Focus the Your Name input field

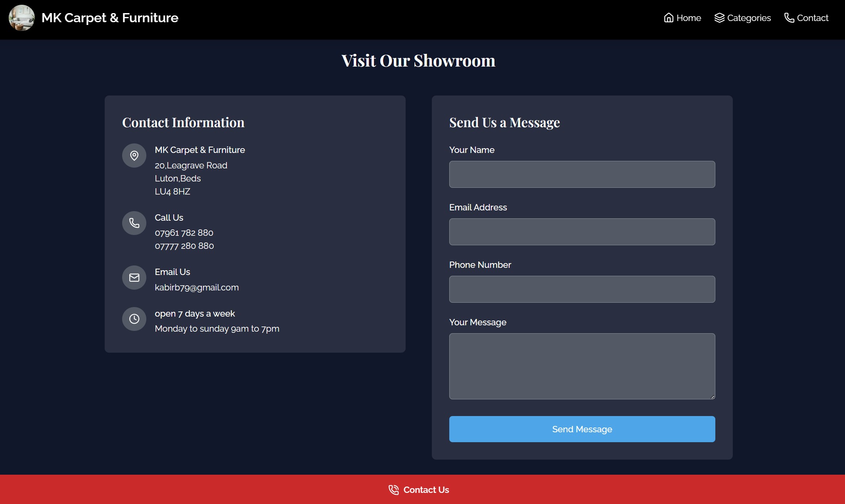pos(582,174)
